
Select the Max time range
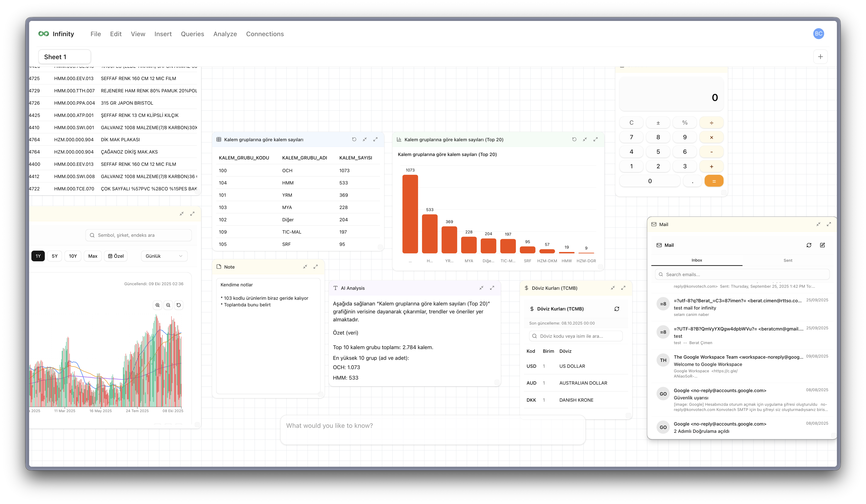(x=93, y=256)
